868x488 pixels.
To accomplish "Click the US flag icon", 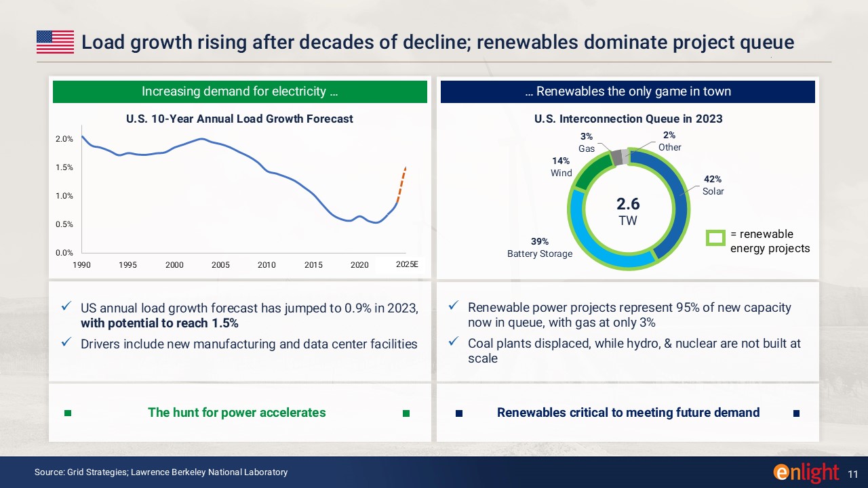I will click(x=55, y=42).
